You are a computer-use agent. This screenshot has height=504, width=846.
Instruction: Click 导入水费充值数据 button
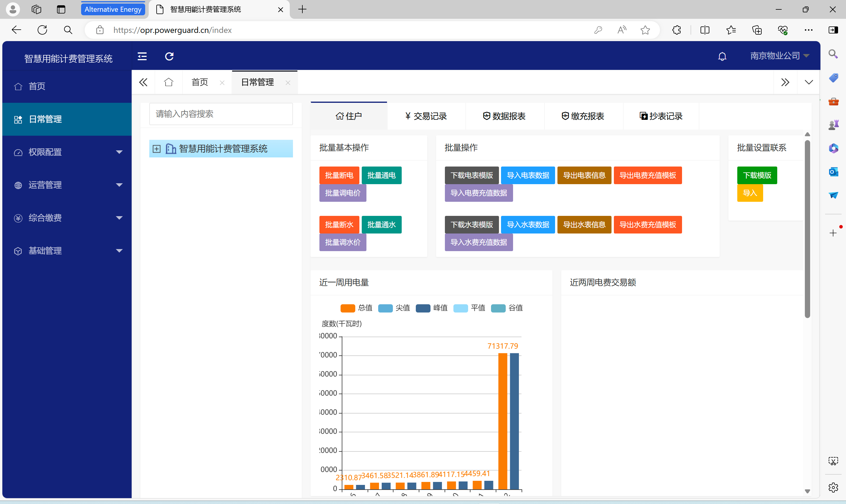pyautogui.click(x=479, y=243)
